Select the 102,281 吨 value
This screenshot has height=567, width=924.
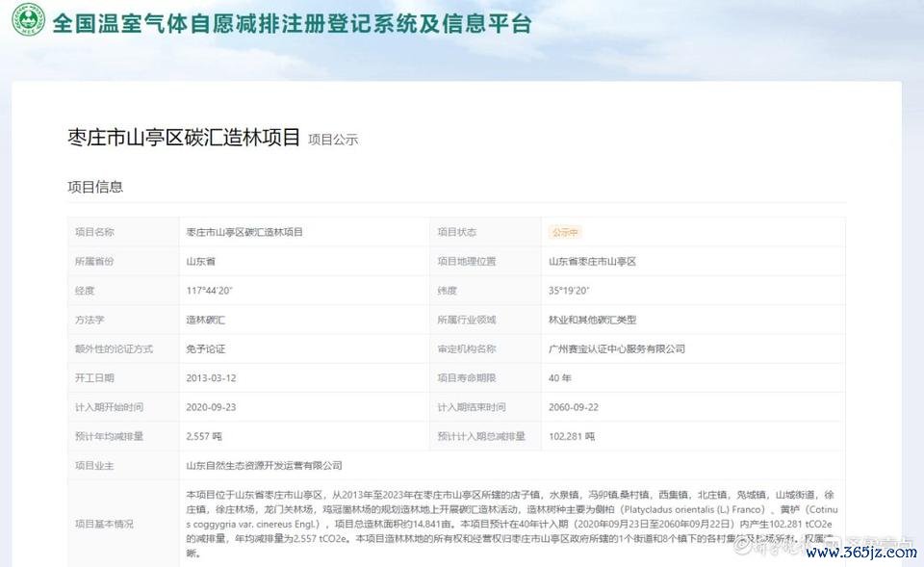[x=572, y=436]
